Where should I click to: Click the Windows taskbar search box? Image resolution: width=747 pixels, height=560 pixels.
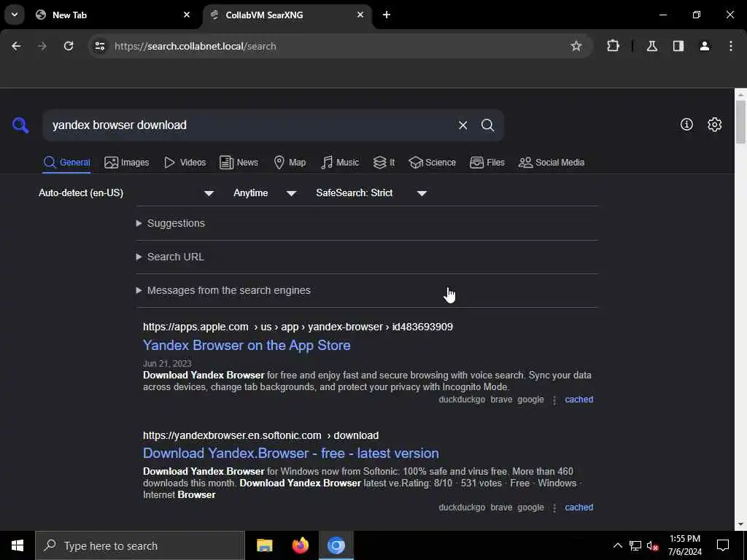pyautogui.click(x=140, y=545)
